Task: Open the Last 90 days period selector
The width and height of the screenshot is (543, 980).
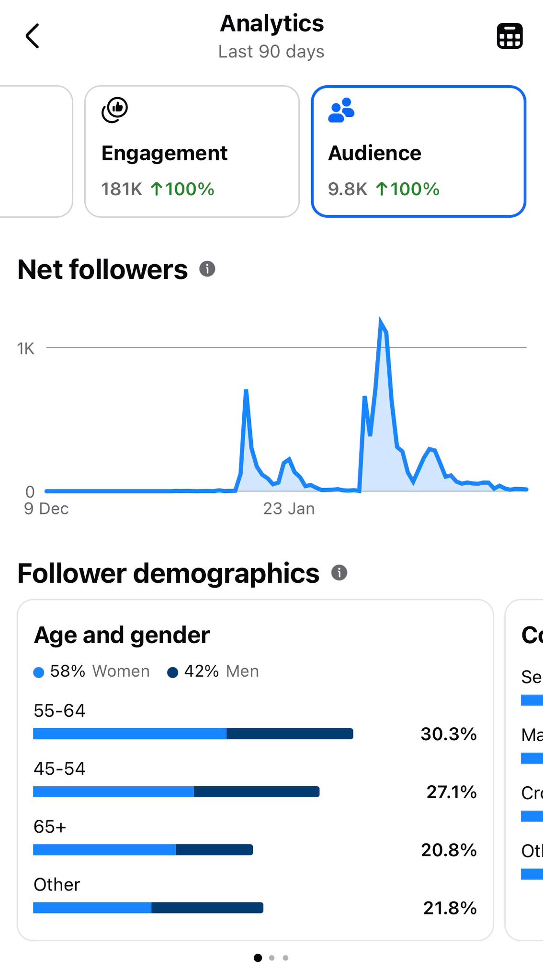Action: point(271,51)
